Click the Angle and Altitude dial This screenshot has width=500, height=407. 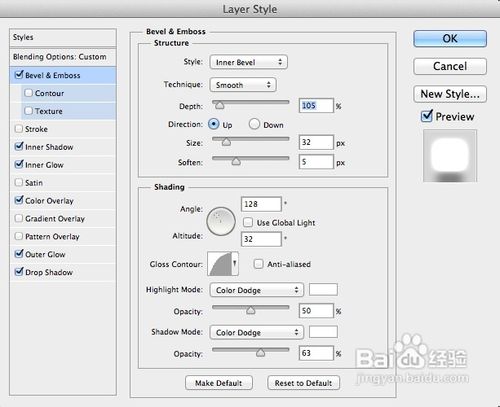coord(221,221)
